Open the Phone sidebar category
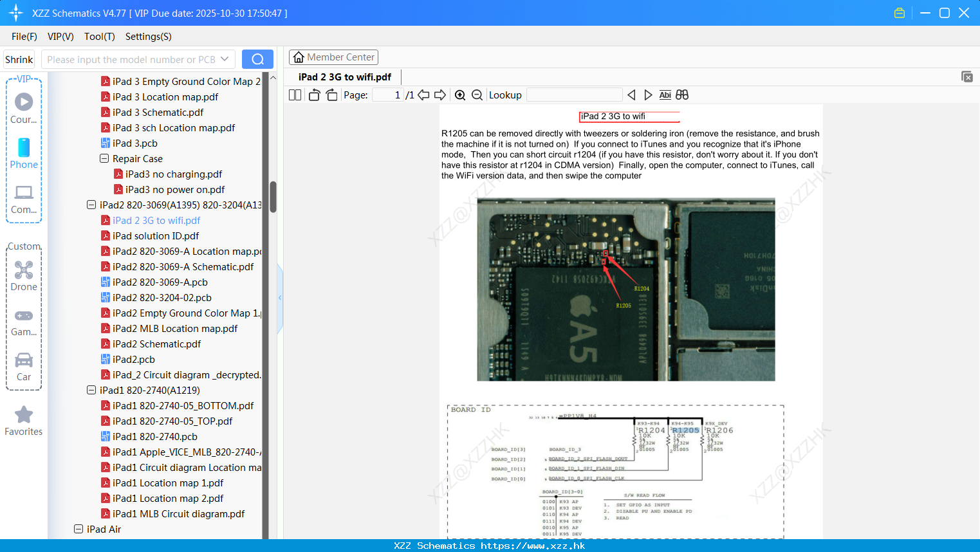Viewport: 980px width, 552px height. click(24, 153)
